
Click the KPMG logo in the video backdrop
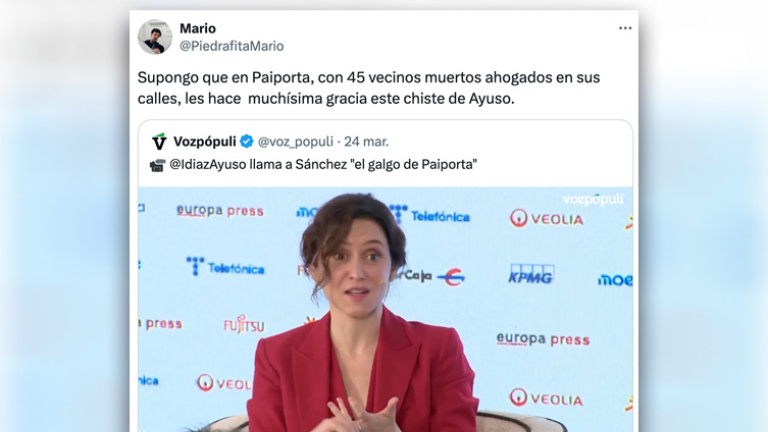(x=531, y=274)
